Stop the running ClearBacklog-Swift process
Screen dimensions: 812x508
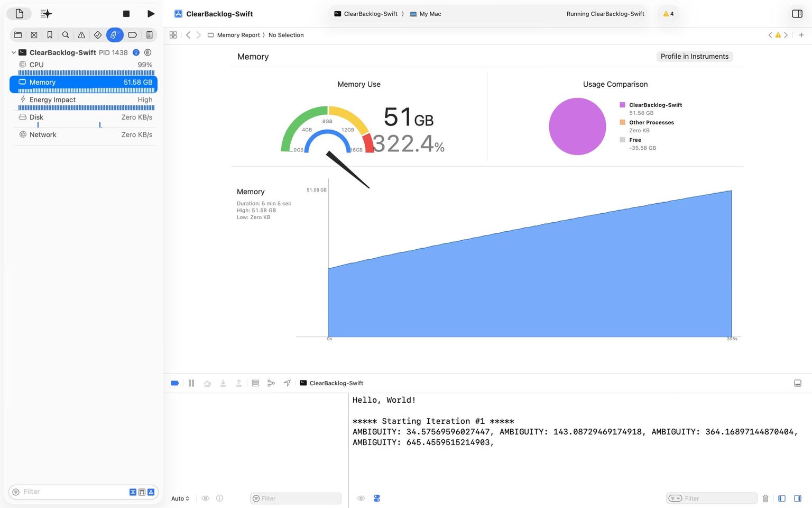click(126, 14)
